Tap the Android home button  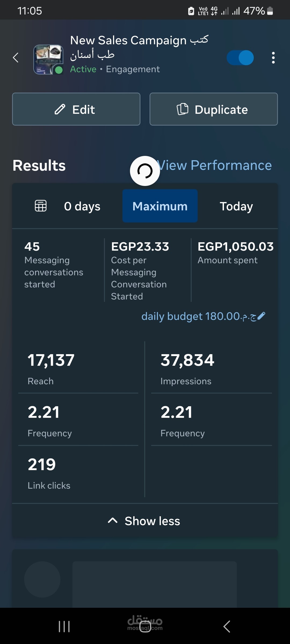tap(145, 627)
